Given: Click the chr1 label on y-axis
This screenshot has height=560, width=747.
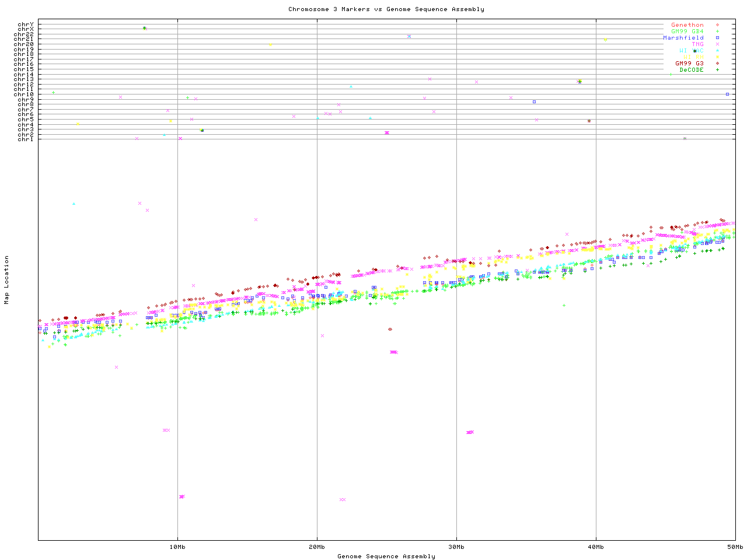Looking at the screenshot, I should click(x=26, y=139).
